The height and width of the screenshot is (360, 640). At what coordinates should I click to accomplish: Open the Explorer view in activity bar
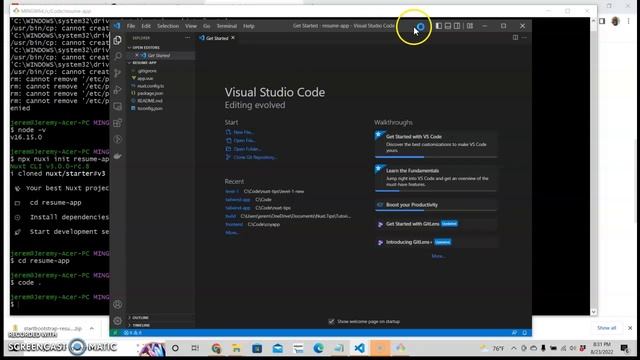point(118,40)
